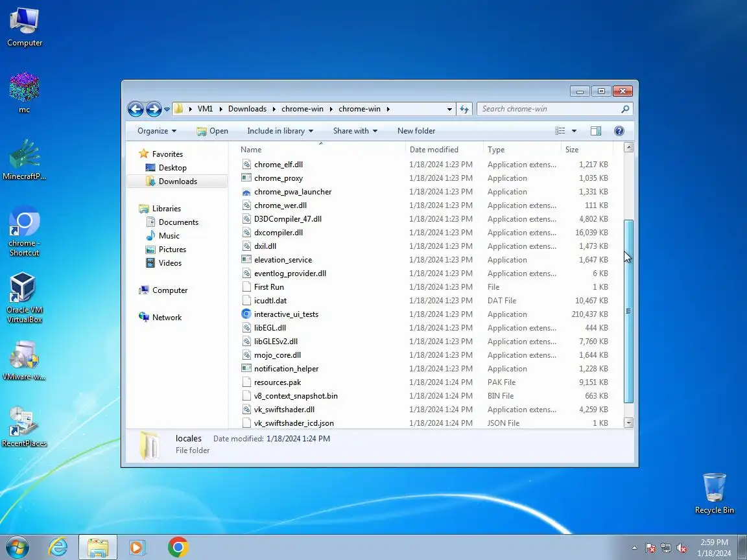Click the Windows Start button
This screenshot has width=747, height=560.
point(17,547)
